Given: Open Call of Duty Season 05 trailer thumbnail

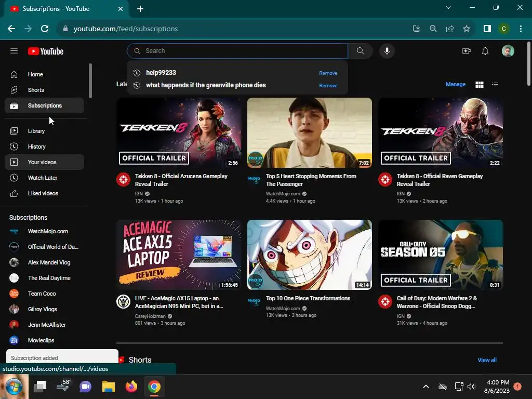Looking at the screenshot, I should click(x=441, y=255).
